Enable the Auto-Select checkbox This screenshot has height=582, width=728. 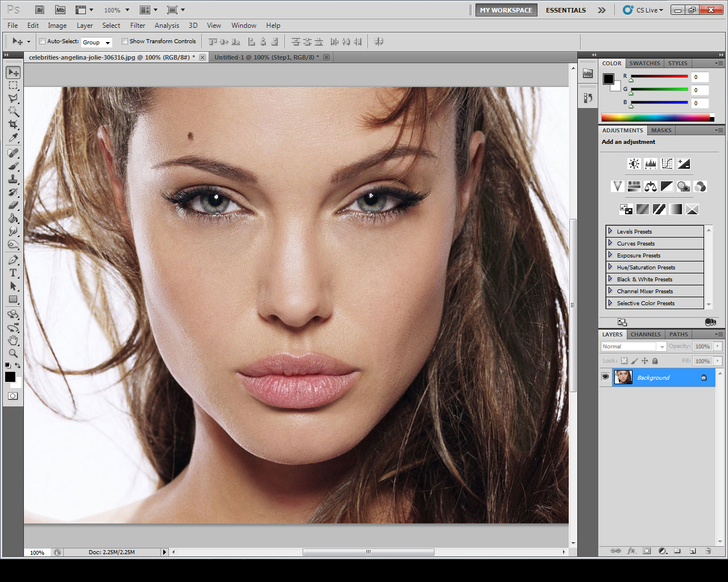(x=43, y=41)
